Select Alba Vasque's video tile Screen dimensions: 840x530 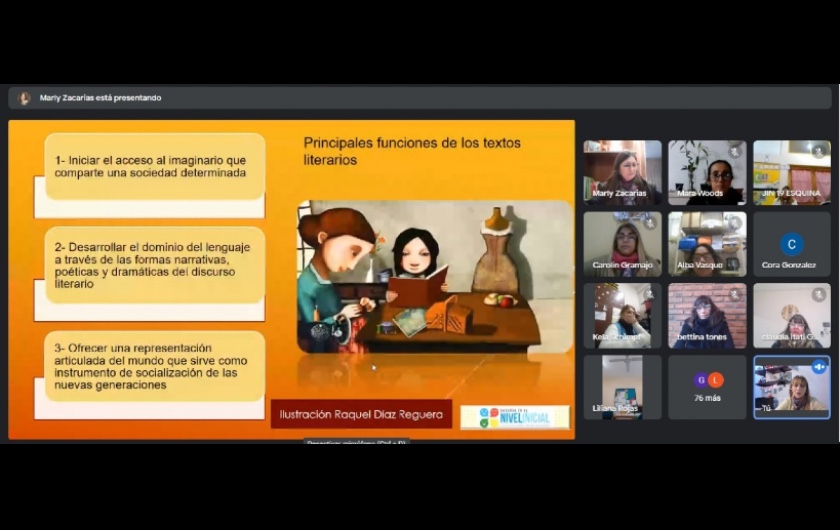click(707, 244)
